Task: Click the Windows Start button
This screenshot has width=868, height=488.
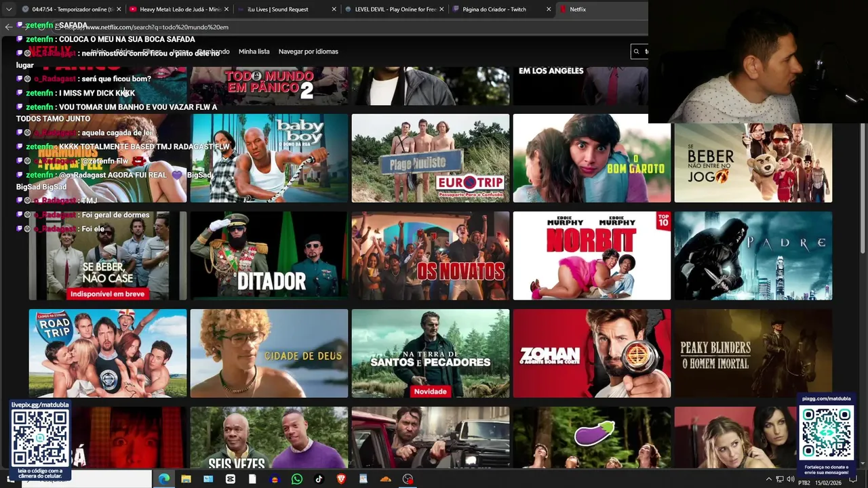Action: coord(9,479)
